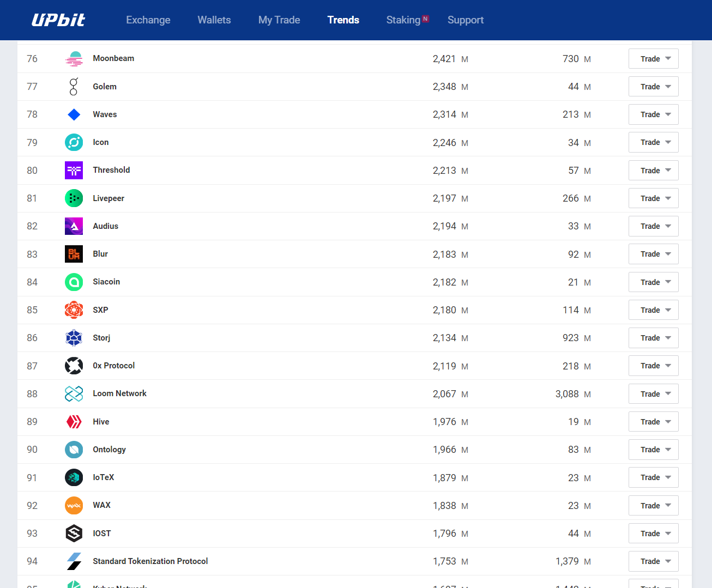Image resolution: width=712 pixels, height=588 pixels.
Task: Click the SXP red icon
Action: click(74, 310)
